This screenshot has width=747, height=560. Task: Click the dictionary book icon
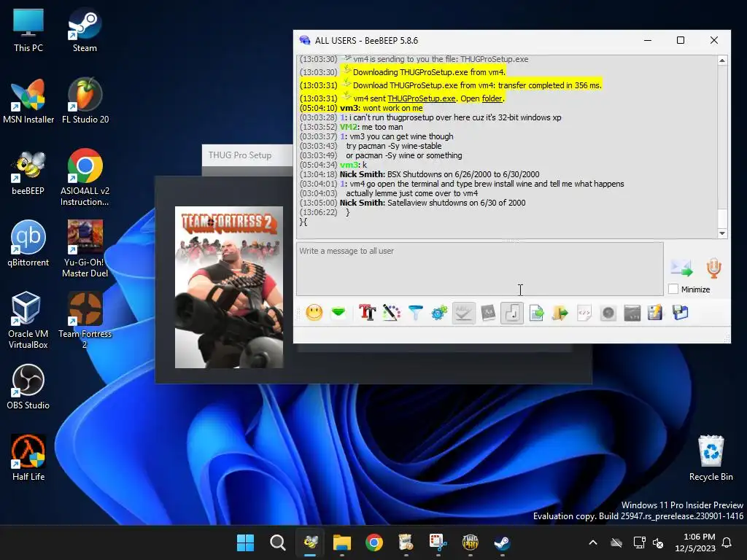(488, 313)
